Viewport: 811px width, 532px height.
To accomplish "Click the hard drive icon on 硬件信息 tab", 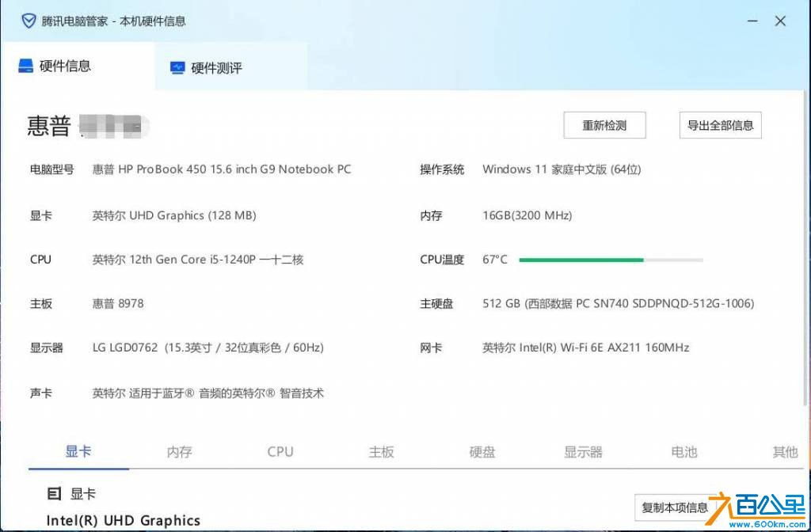I will (26, 66).
